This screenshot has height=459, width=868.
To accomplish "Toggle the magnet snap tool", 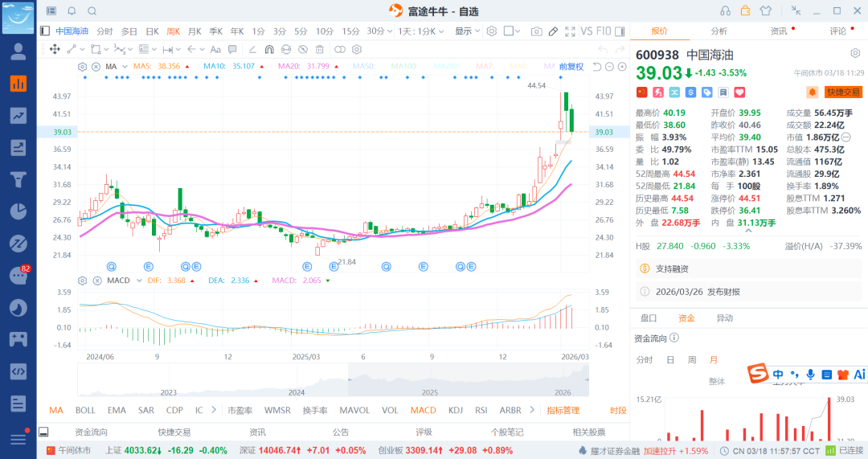I will tap(269, 49).
